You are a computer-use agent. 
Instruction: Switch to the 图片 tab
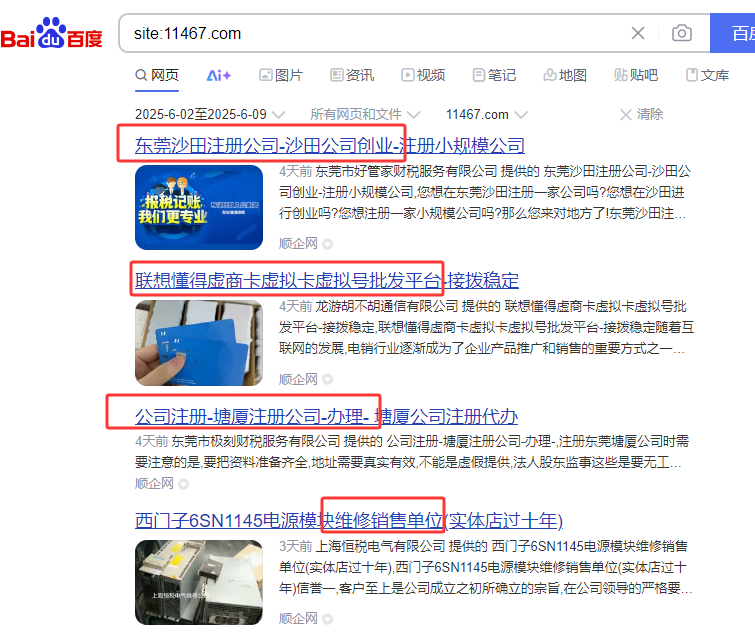[281, 75]
